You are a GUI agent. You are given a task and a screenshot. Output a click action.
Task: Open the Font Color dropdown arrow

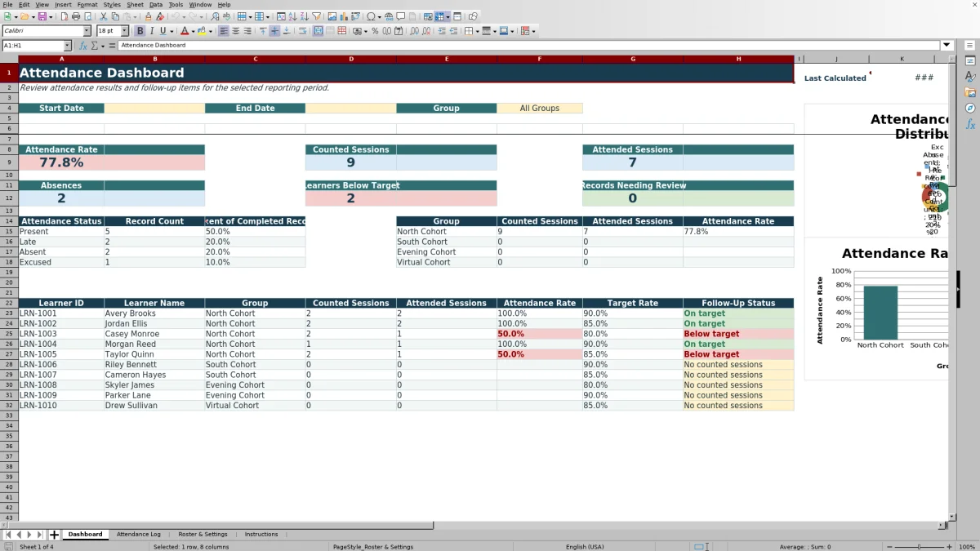[192, 31]
